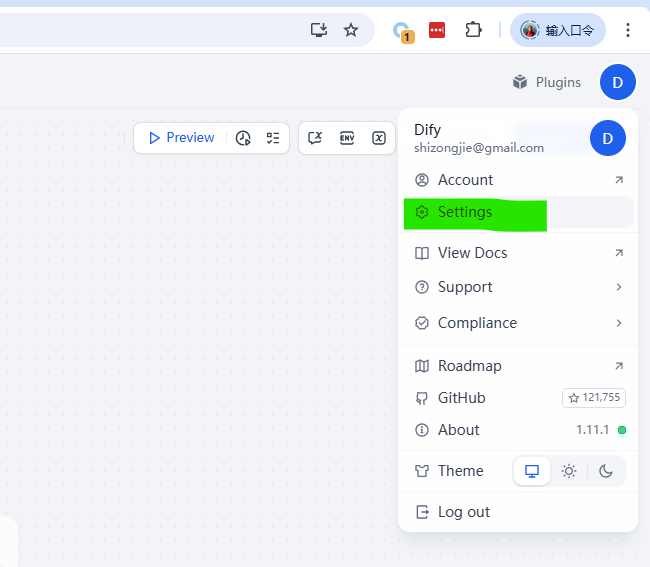Open the Plugins page

pyautogui.click(x=547, y=82)
